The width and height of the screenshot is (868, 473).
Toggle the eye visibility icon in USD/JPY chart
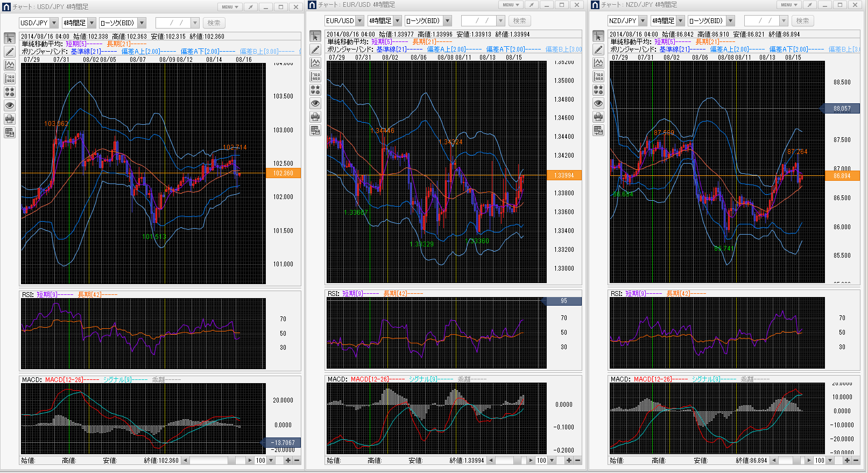10,105
